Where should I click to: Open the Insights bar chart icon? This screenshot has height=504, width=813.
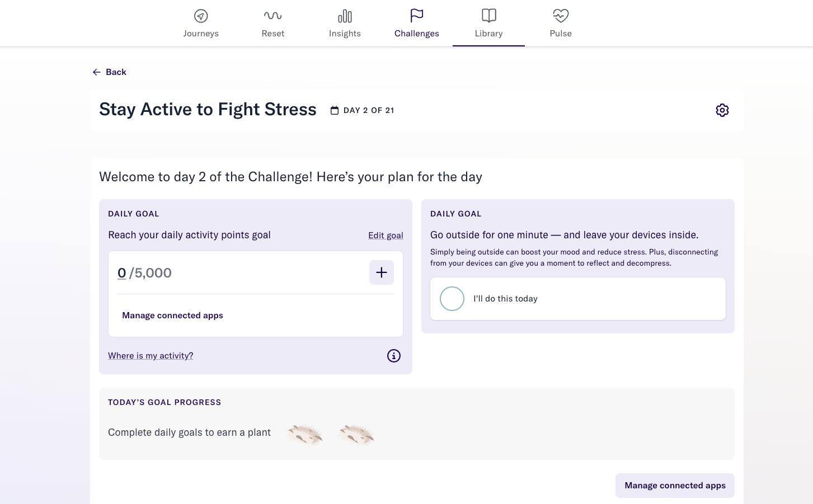[x=345, y=16]
